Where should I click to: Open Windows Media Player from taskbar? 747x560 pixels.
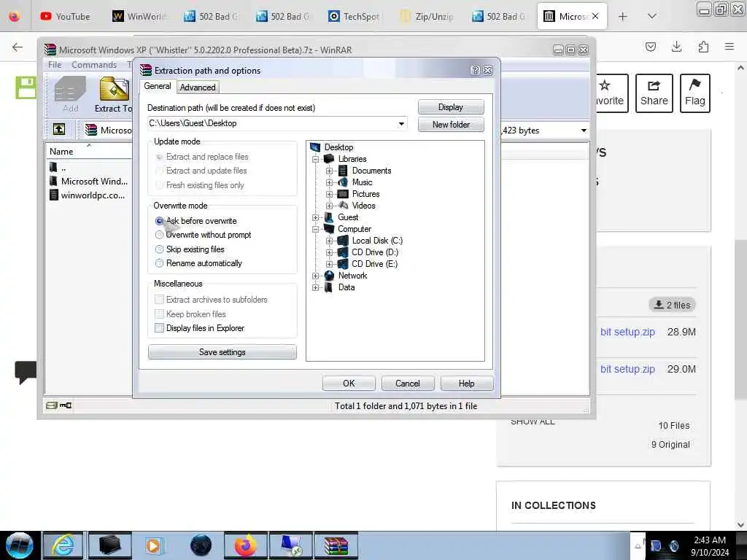click(x=154, y=545)
